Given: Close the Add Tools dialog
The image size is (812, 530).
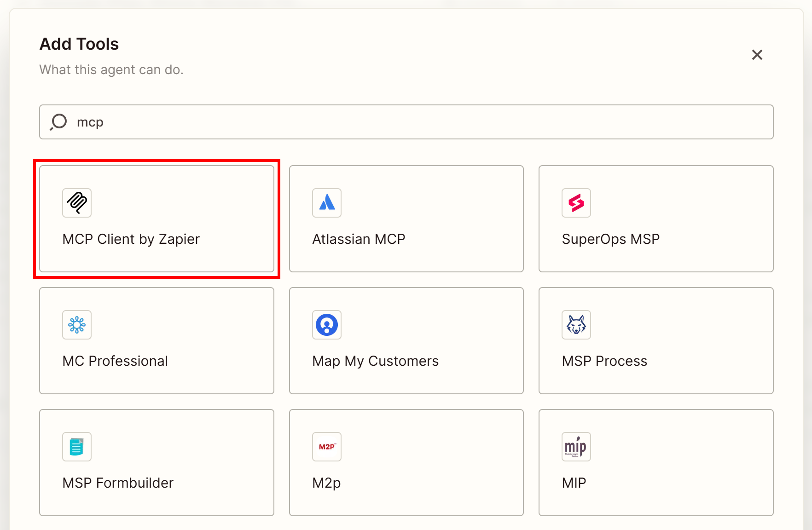Looking at the screenshot, I should (x=757, y=55).
